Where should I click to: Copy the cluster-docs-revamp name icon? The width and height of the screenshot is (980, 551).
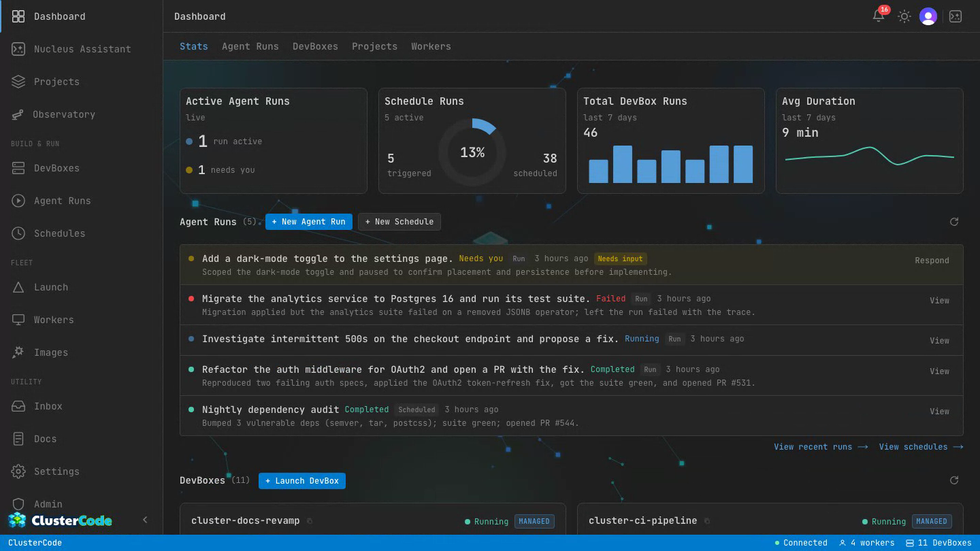pos(310,521)
